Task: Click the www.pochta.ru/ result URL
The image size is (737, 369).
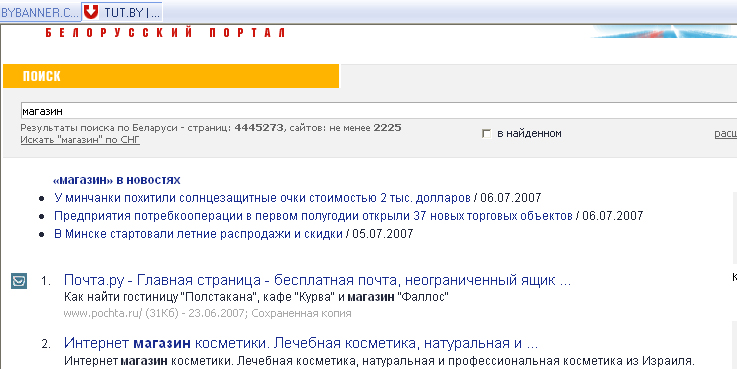Action: [x=102, y=314]
